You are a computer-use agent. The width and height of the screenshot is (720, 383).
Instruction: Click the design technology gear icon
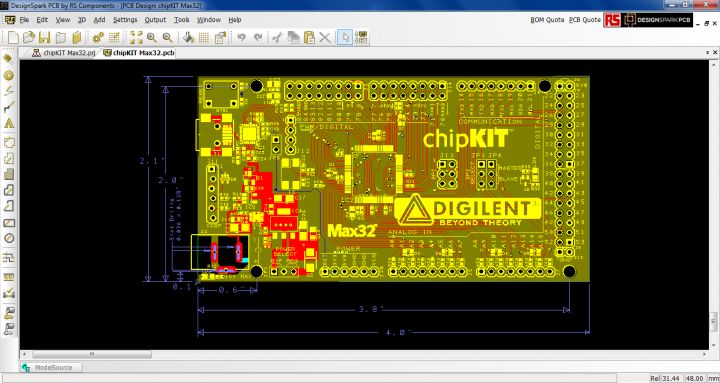click(x=98, y=37)
